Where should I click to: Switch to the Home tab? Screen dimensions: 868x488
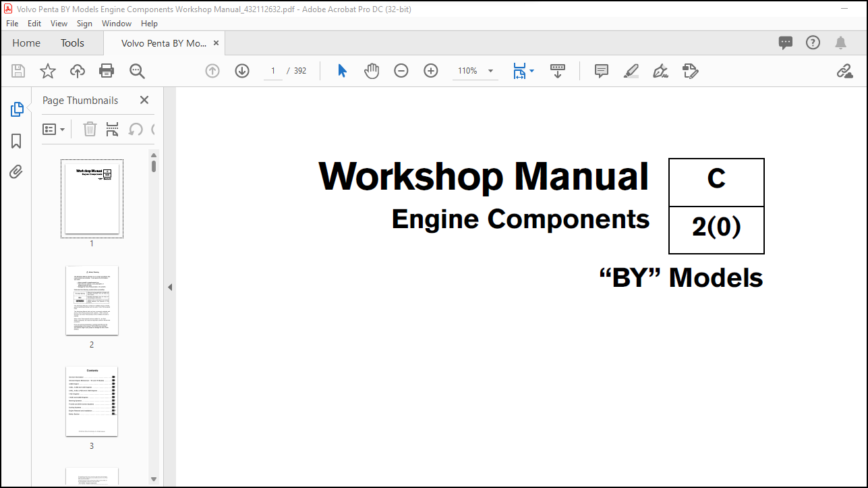(x=26, y=43)
